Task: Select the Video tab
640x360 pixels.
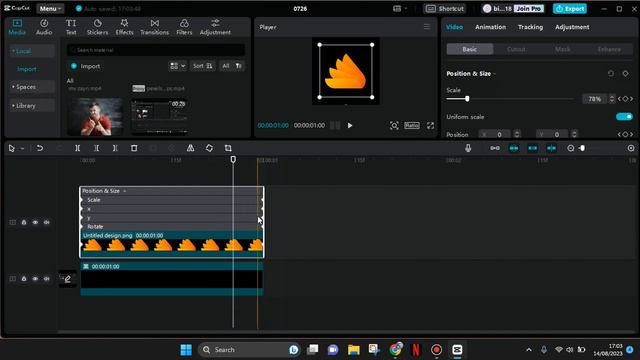Action: click(454, 27)
